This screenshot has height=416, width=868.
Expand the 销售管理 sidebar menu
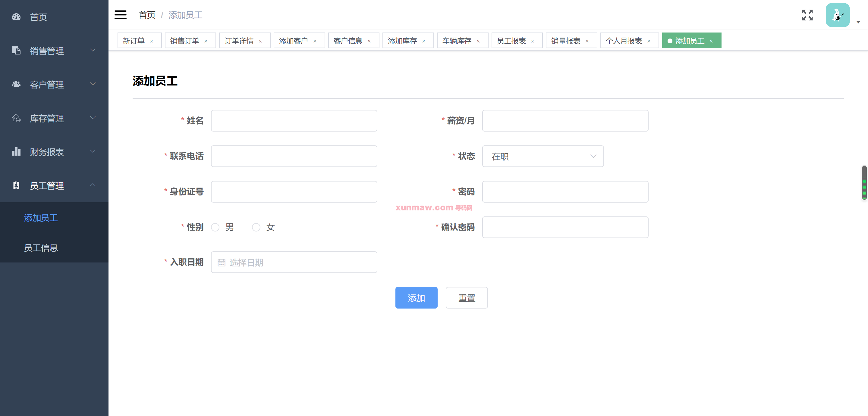(x=54, y=51)
